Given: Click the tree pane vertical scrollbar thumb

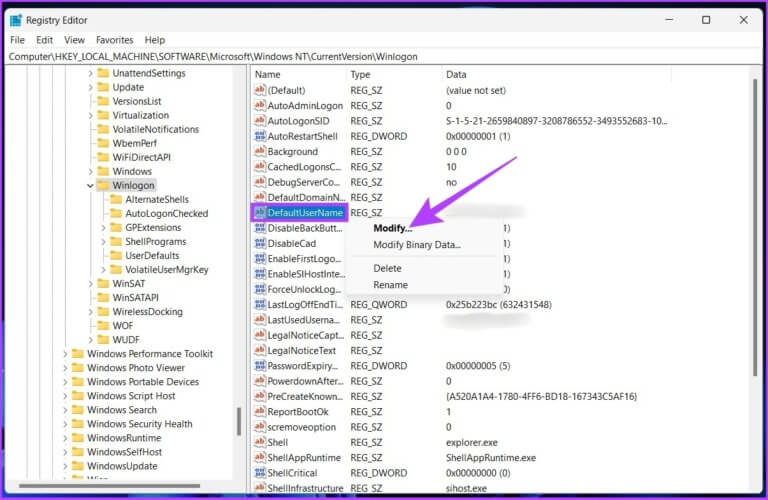Looking at the screenshot, I should point(239,422).
